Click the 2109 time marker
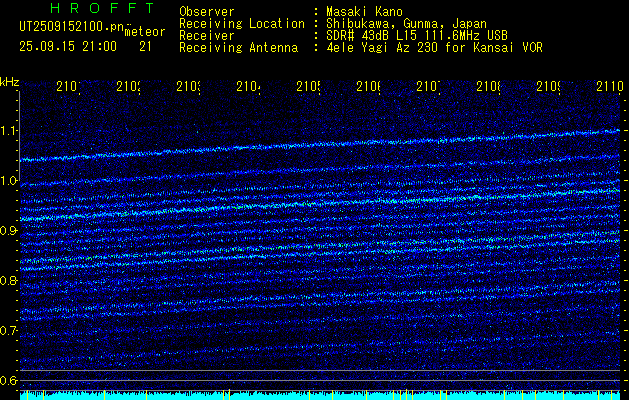Viewport: 629px width, 400px height. [x=548, y=86]
